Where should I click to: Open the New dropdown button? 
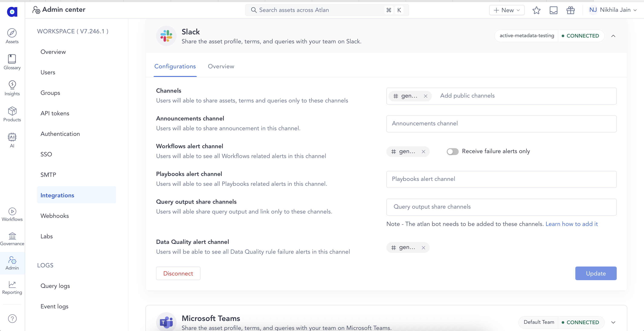(506, 10)
